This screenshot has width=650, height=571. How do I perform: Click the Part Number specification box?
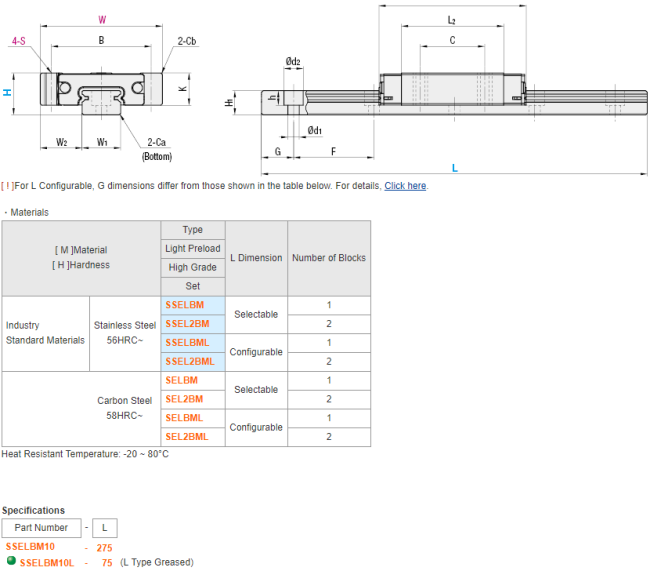pyautogui.click(x=41, y=527)
